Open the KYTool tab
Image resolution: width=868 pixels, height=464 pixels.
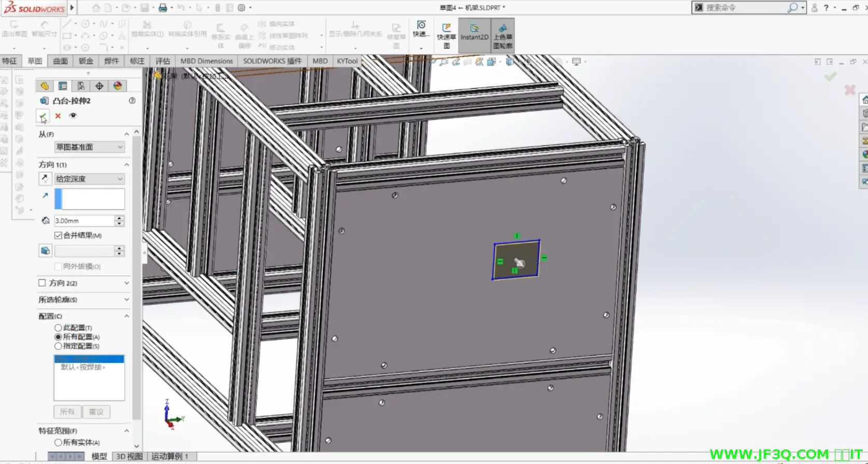(347, 61)
